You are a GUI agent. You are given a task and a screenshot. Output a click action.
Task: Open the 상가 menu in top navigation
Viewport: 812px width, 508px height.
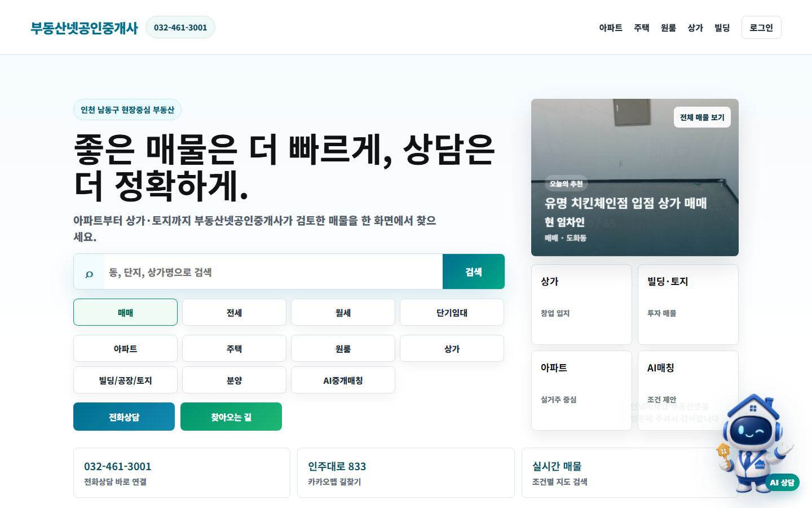pyautogui.click(x=695, y=28)
